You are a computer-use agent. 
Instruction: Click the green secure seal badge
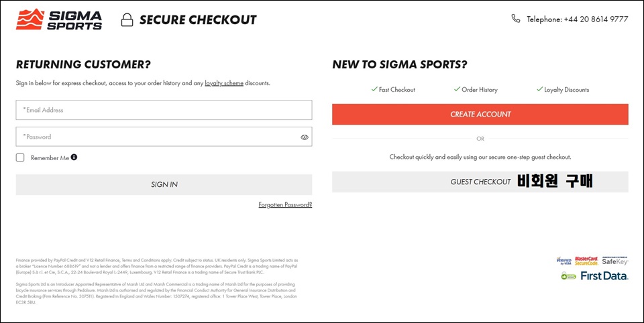(x=569, y=276)
